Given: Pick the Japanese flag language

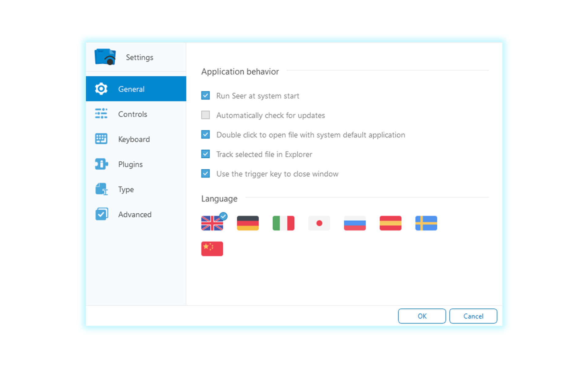Looking at the screenshot, I should 319,223.
